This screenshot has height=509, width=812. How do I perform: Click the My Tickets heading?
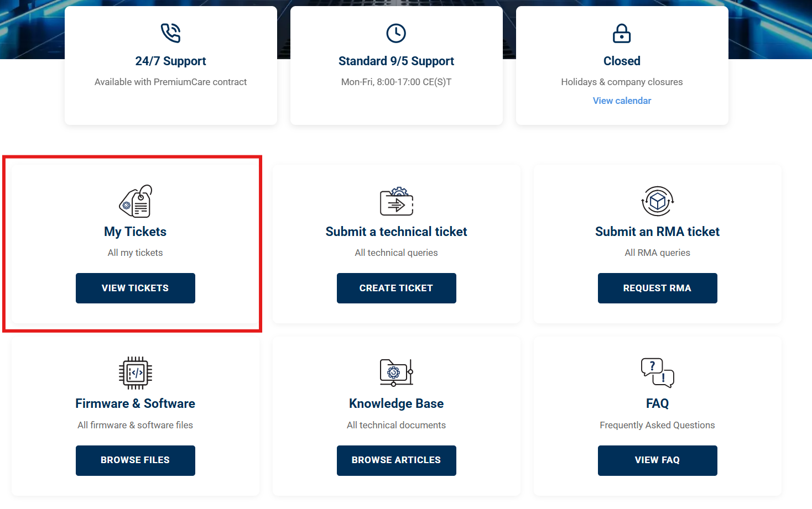[x=136, y=232]
